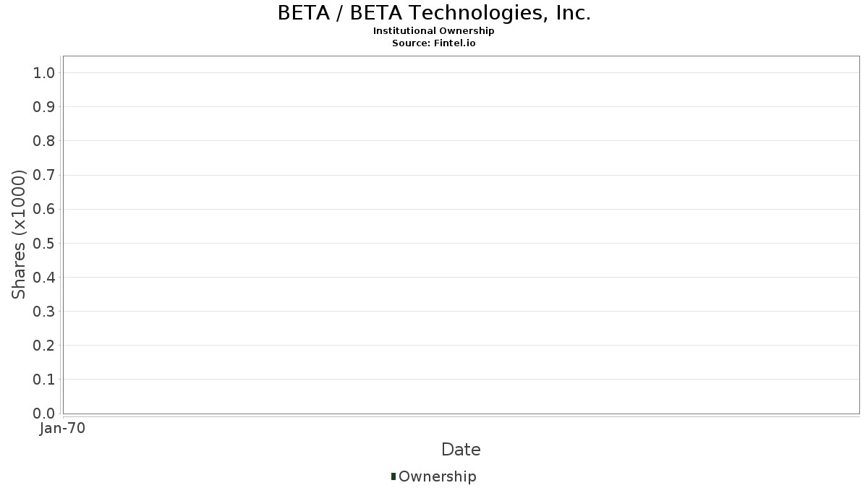Click the Jan-70 date axis label
This screenshot has height=488, width=868.
[x=63, y=428]
